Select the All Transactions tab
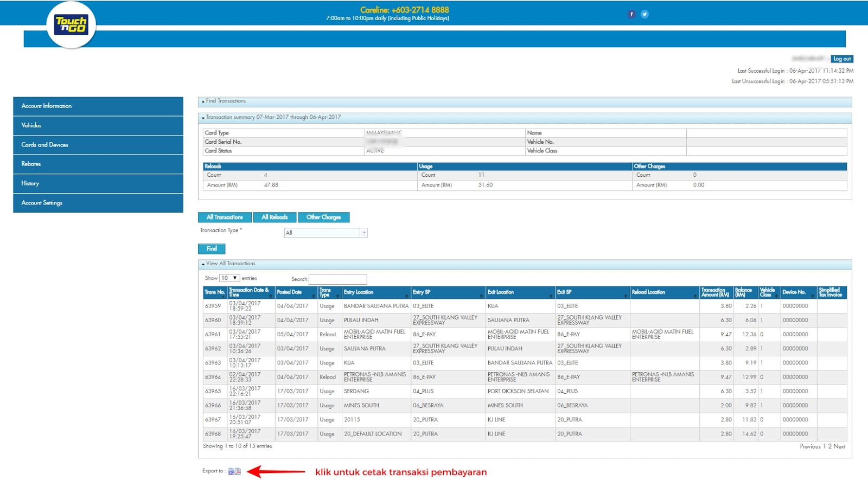The image size is (868, 480). click(x=225, y=217)
